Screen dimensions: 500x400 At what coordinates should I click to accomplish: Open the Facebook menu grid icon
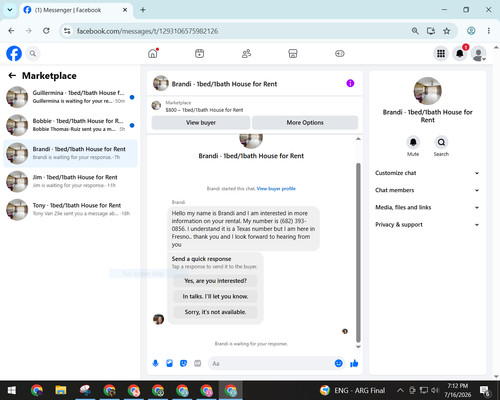click(441, 53)
